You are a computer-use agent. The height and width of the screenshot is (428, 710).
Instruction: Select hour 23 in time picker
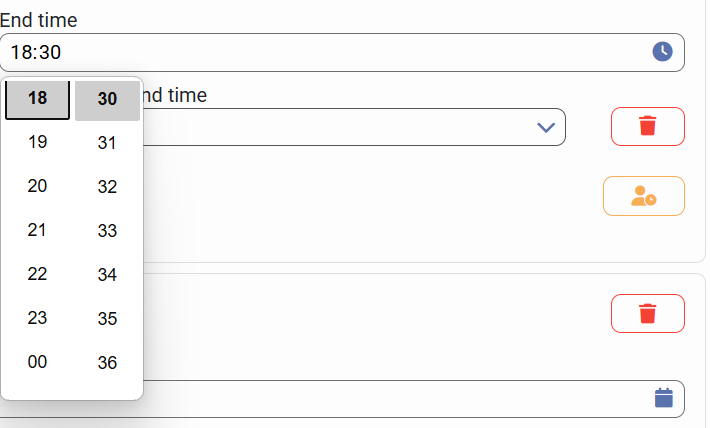(37, 318)
